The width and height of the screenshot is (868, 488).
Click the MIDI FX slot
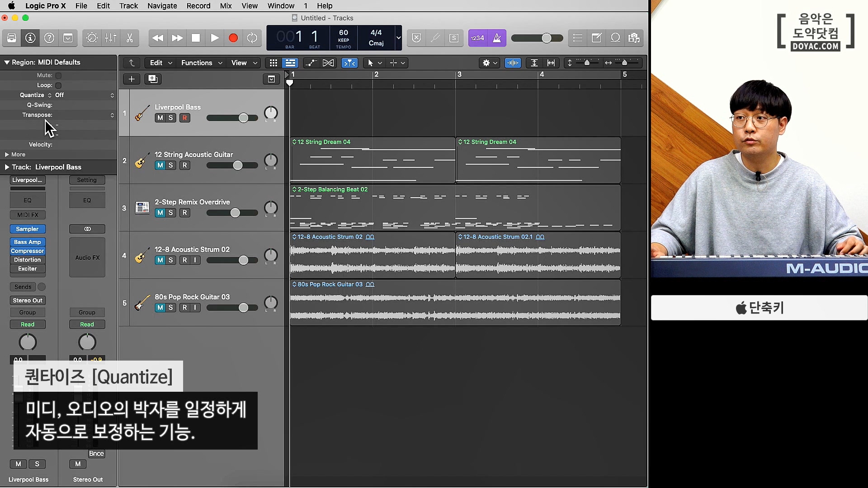pos(28,215)
